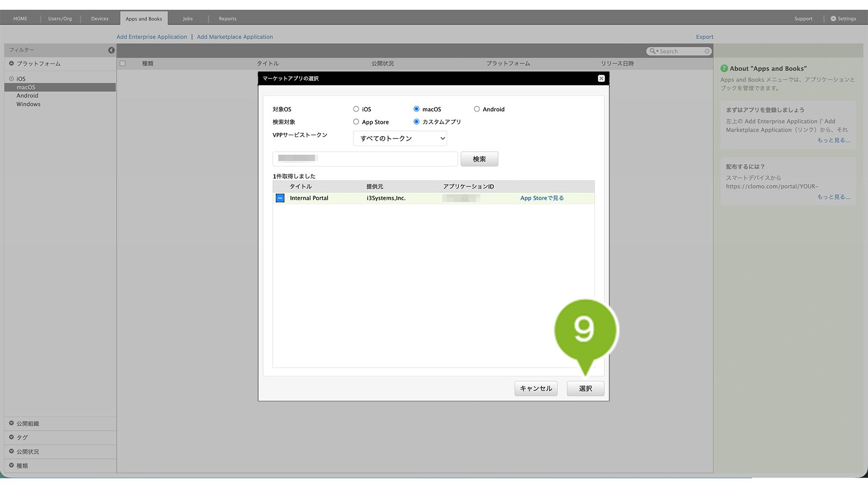Open the App Storeで見る link
The image size is (868, 488).
542,198
